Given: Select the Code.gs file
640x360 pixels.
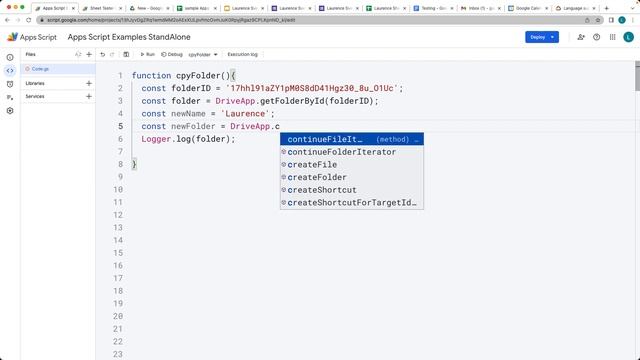Looking at the screenshot, I should (x=58, y=69).
